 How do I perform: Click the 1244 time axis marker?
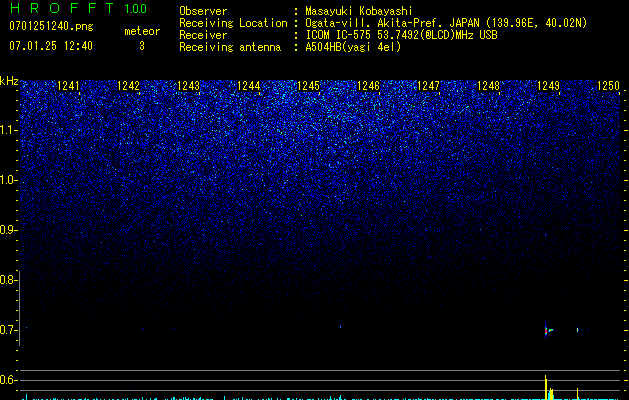pos(249,85)
